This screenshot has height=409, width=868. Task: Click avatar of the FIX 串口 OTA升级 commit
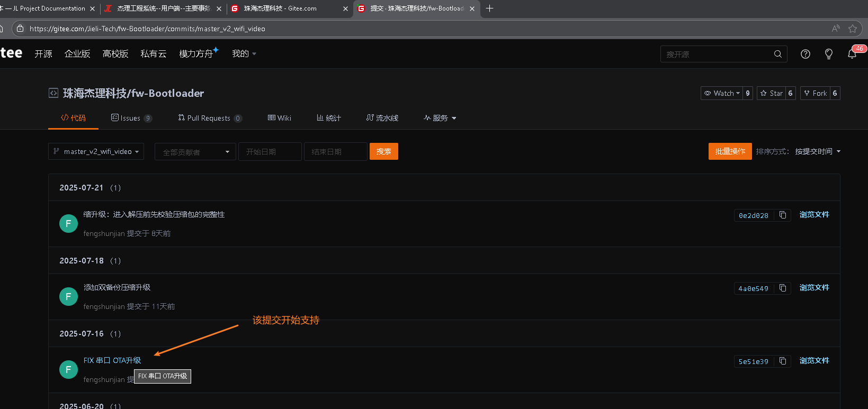pyautogui.click(x=68, y=369)
